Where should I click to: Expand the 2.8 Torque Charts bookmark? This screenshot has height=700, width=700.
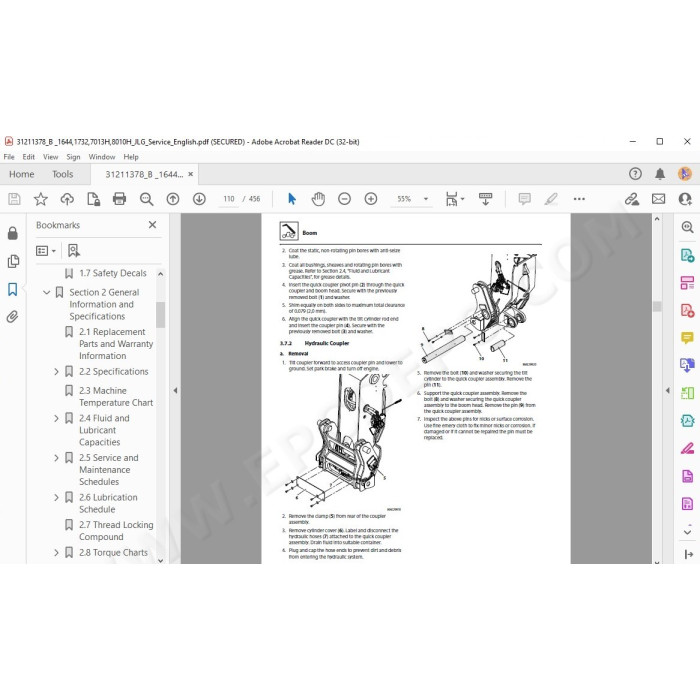pos(56,553)
